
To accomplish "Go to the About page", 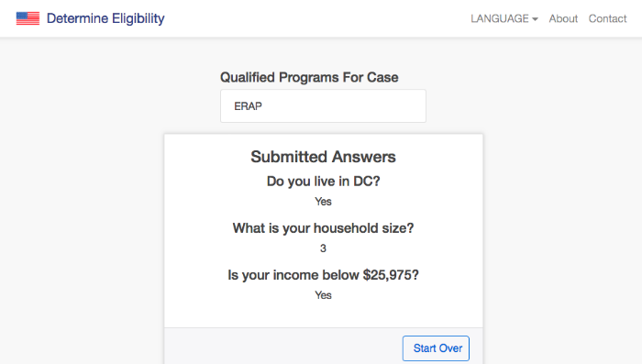I will pos(563,18).
